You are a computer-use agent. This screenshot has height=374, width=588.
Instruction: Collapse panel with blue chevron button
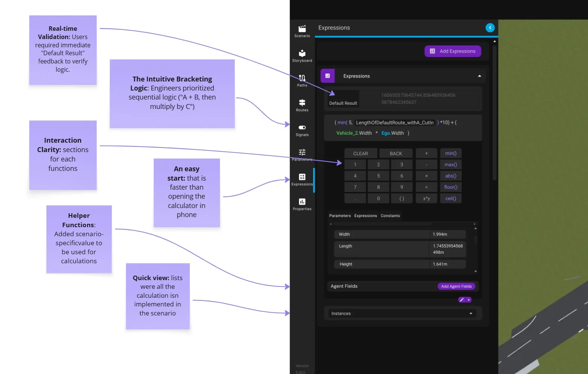pyautogui.click(x=490, y=28)
